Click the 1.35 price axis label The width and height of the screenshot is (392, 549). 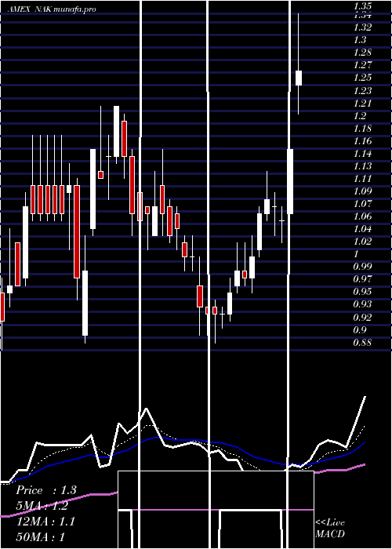click(x=362, y=6)
